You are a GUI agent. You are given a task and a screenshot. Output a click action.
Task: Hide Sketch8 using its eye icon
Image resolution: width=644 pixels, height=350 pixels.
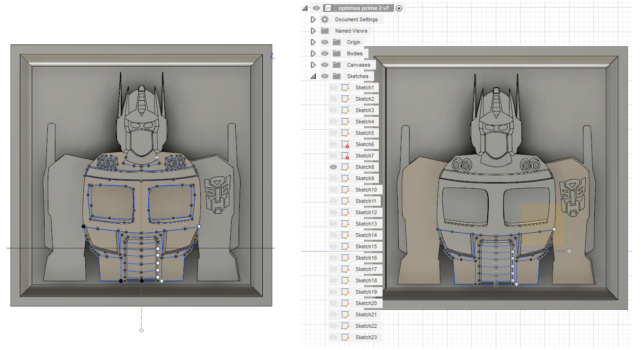[x=333, y=167]
